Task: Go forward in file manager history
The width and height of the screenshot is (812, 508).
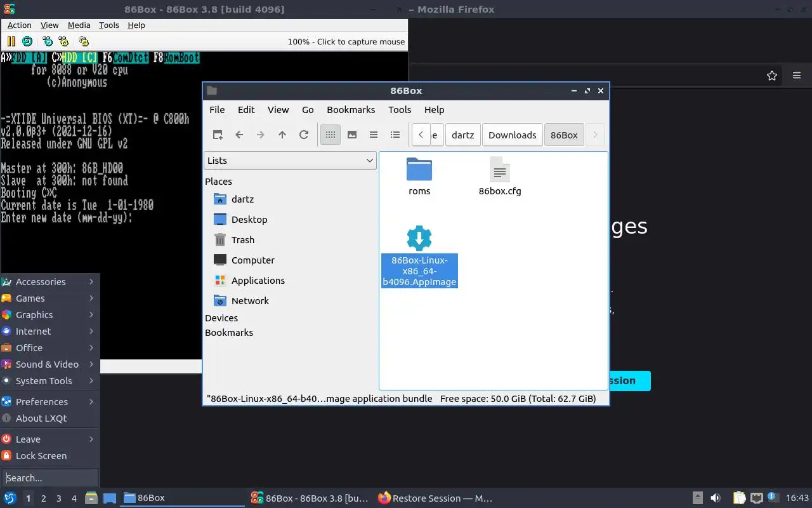Action: coord(261,135)
